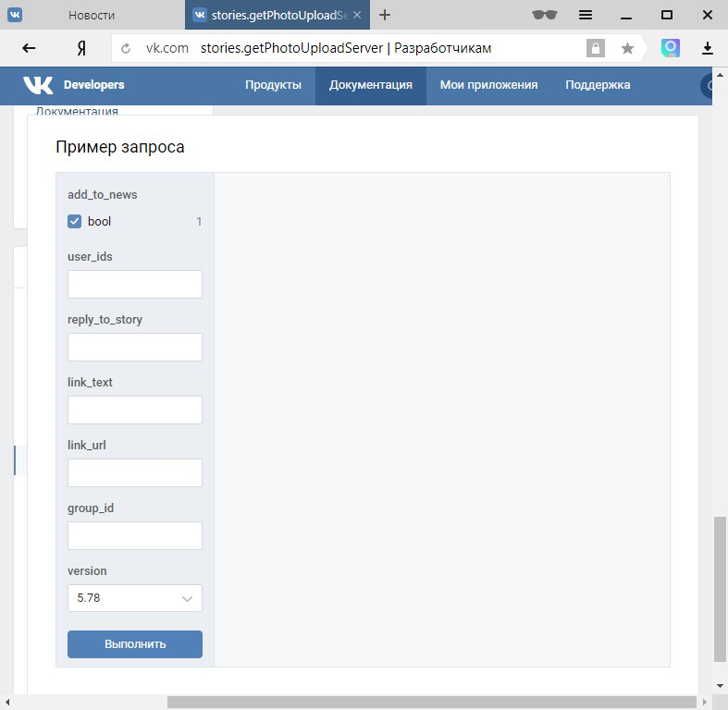Click the Developers header text link
This screenshot has width=728, height=710.
(93, 85)
